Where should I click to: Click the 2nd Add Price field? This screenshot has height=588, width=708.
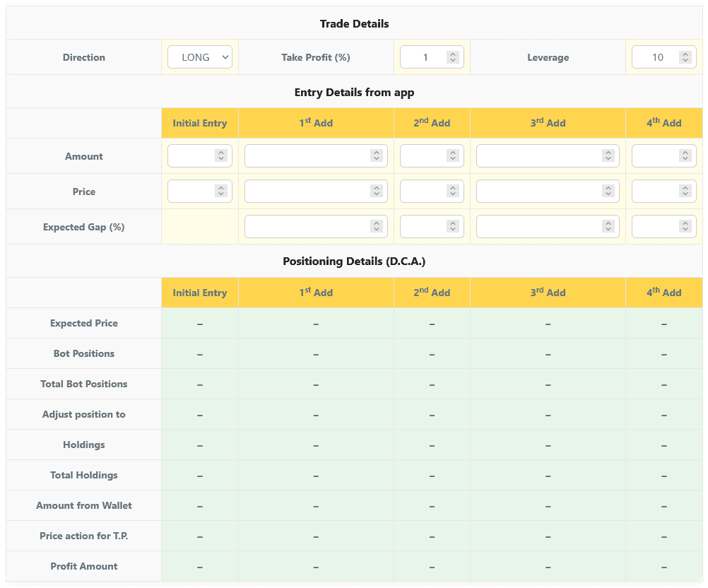(432, 191)
